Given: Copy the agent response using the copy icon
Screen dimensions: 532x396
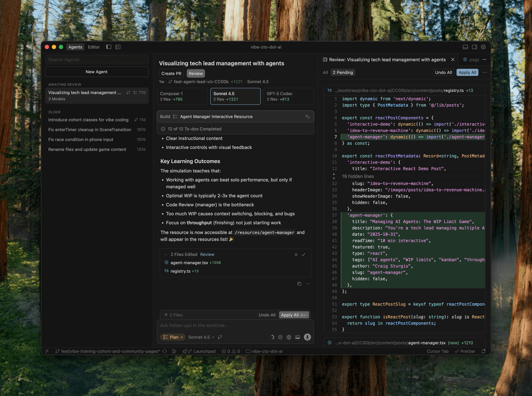Looking at the screenshot, I should [299, 284].
